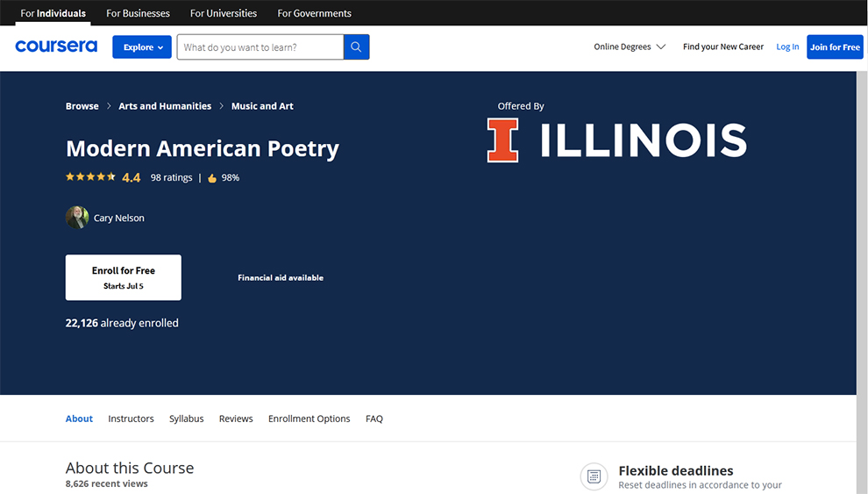868x494 pixels.
Task: Jump to Reviews section
Action: click(x=236, y=419)
